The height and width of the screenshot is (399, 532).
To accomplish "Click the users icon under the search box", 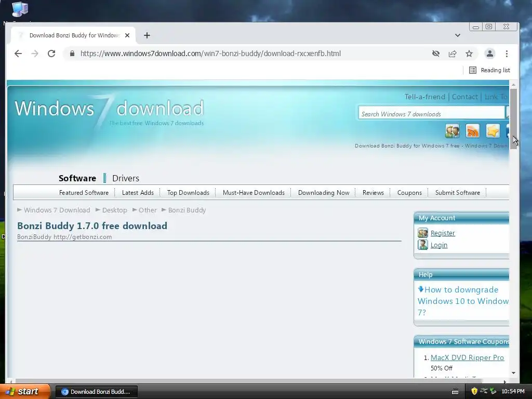I will tap(453, 131).
